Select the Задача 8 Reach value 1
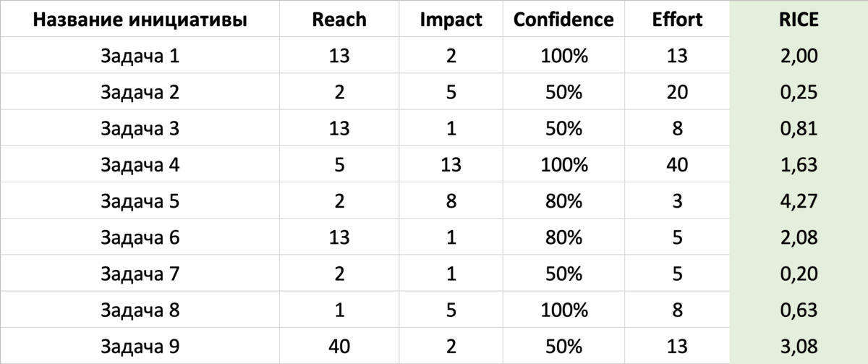 (339, 310)
